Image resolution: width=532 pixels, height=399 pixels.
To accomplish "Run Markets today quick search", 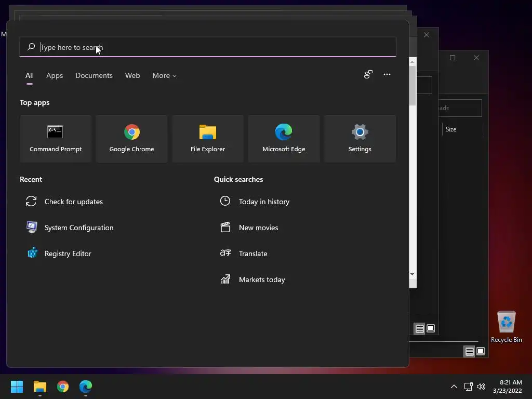I will [252, 280].
